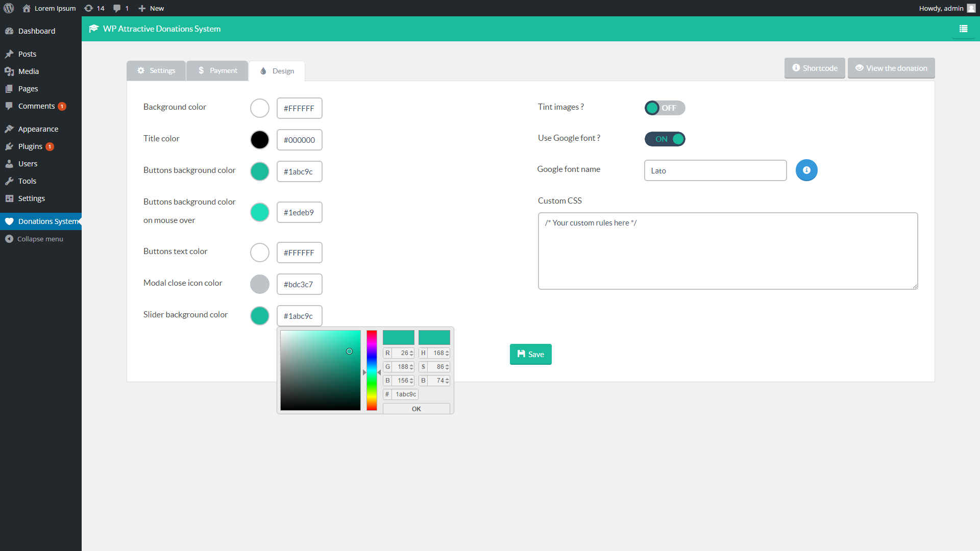Image resolution: width=980 pixels, height=551 pixels.
Task: Increment the R value stepper
Action: pos(411,352)
